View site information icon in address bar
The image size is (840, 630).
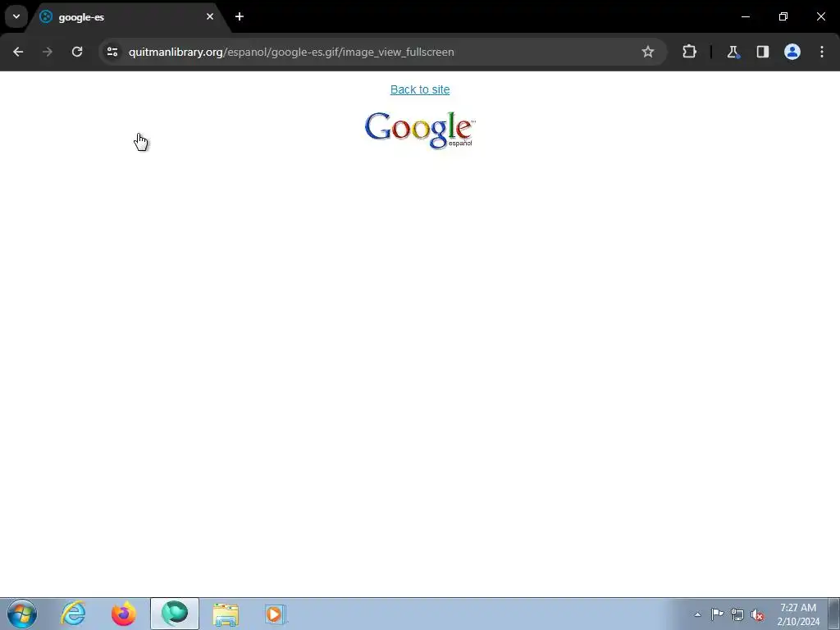pos(112,52)
